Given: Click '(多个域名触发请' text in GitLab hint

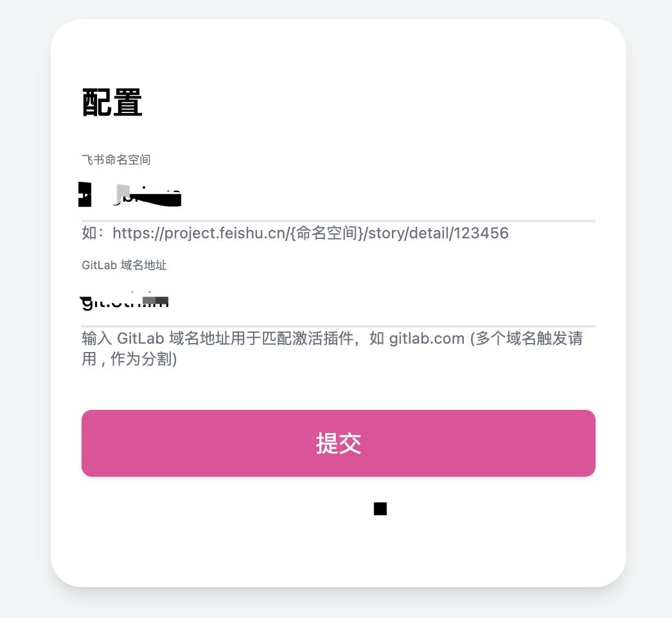Looking at the screenshot, I should point(527,339).
